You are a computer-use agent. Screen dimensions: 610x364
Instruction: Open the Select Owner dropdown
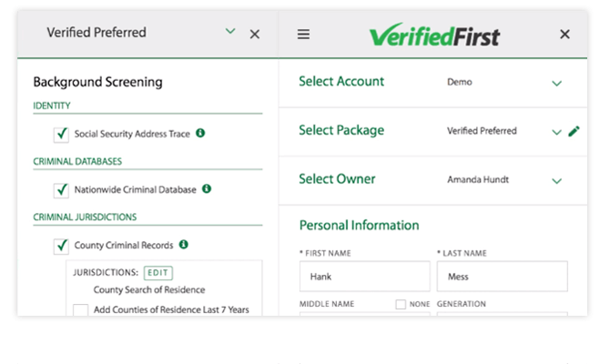pos(556,181)
